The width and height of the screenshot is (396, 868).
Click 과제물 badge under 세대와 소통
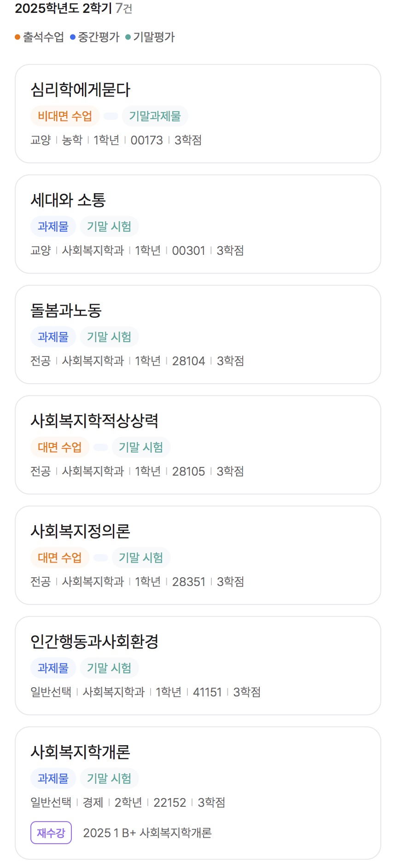click(53, 227)
